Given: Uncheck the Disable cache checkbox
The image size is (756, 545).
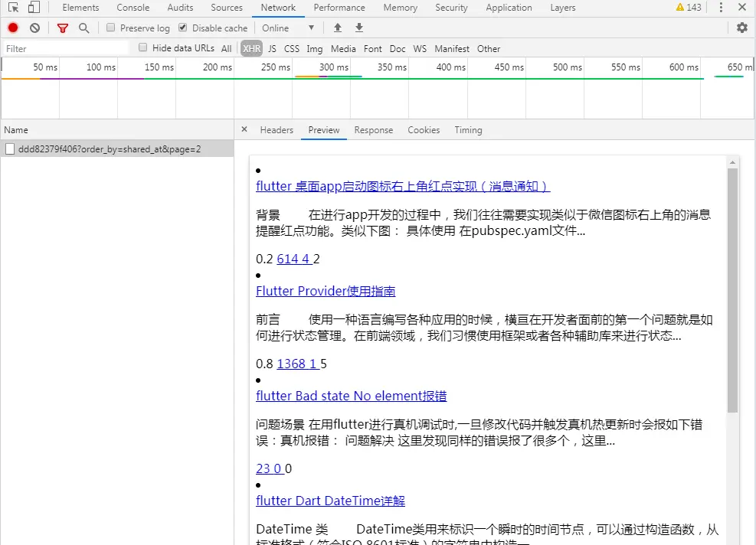Looking at the screenshot, I should click(x=183, y=28).
